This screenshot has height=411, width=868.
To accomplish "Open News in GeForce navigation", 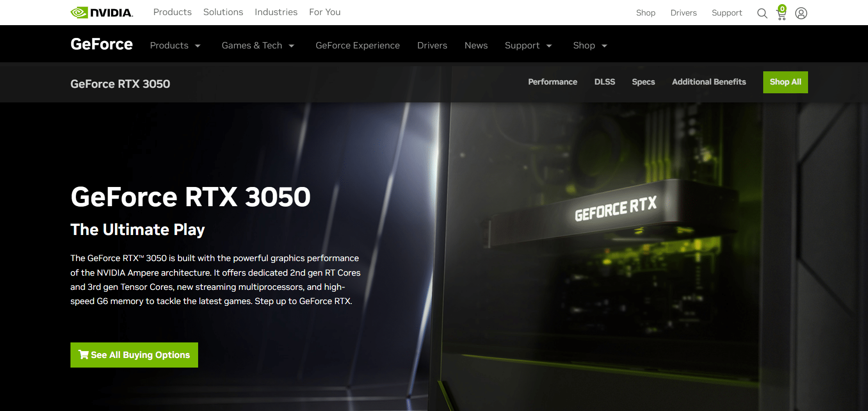I will click(x=476, y=45).
